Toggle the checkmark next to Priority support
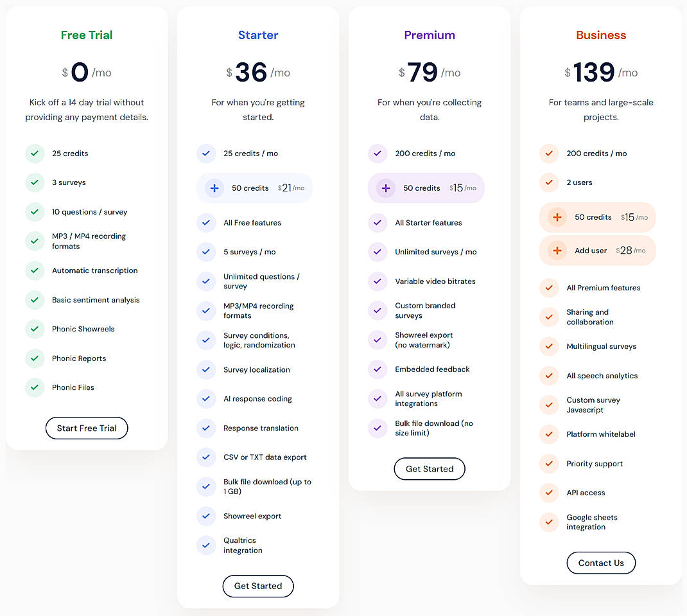Screen dimensions: 687x616 549,464
